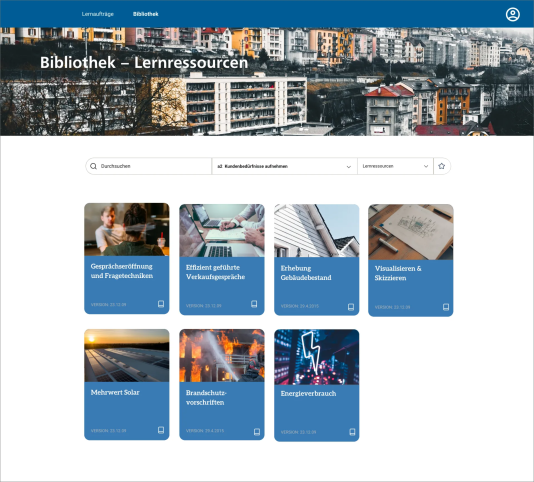Click book icon on Visualisieren & Skizzieren card

pyautogui.click(x=446, y=307)
